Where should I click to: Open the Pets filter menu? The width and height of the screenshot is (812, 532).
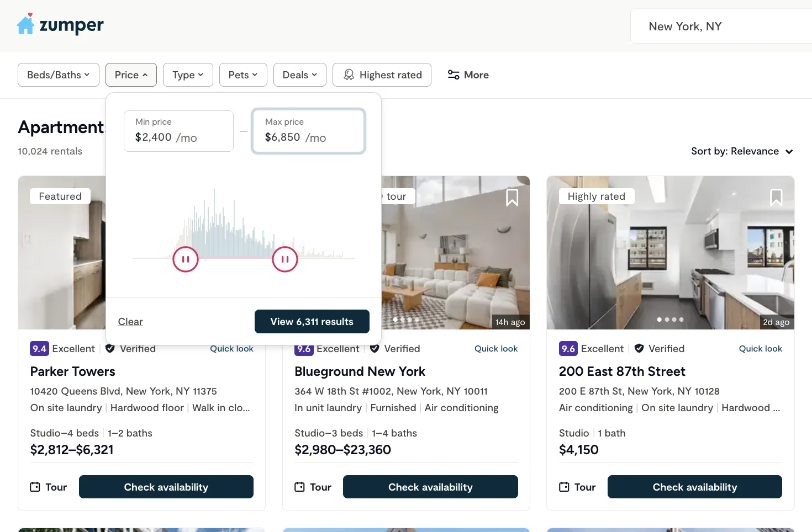(243, 75)
